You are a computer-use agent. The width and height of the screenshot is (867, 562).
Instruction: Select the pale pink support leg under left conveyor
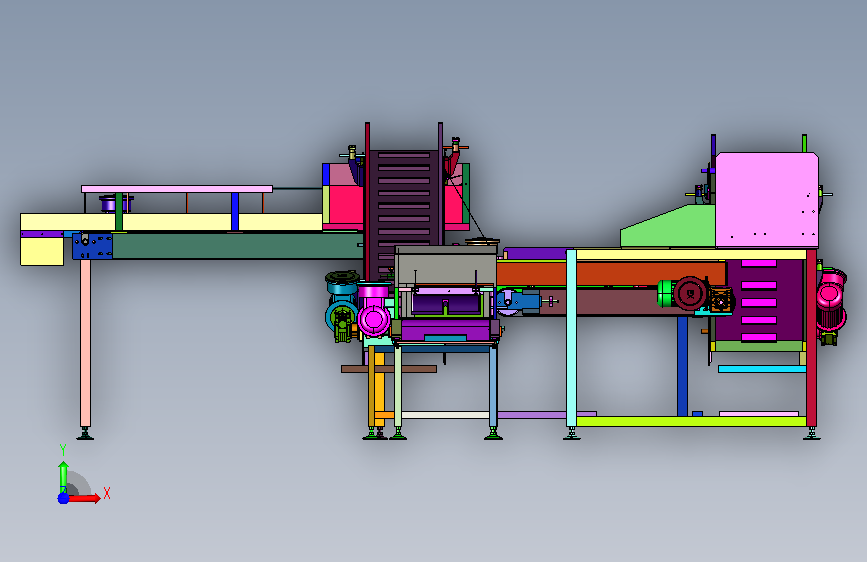click(85, 343)
